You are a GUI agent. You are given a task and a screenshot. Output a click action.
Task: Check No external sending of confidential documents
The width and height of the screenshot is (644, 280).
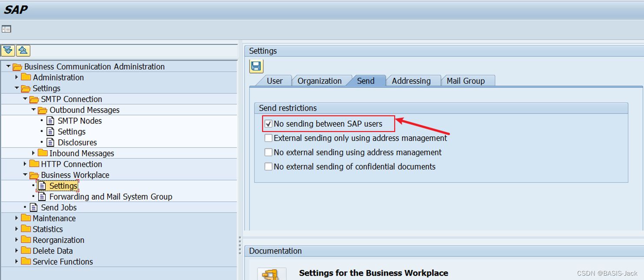coord(268,167)
